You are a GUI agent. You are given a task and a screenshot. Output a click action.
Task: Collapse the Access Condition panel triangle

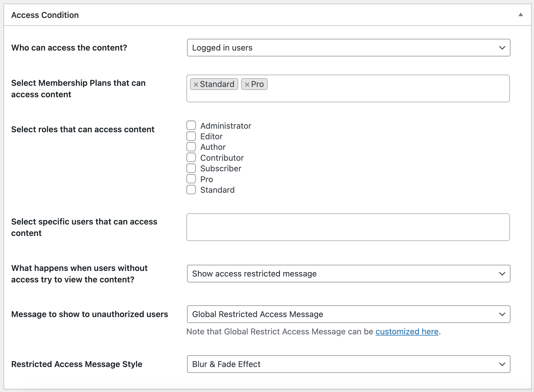(x=520, y=15)
